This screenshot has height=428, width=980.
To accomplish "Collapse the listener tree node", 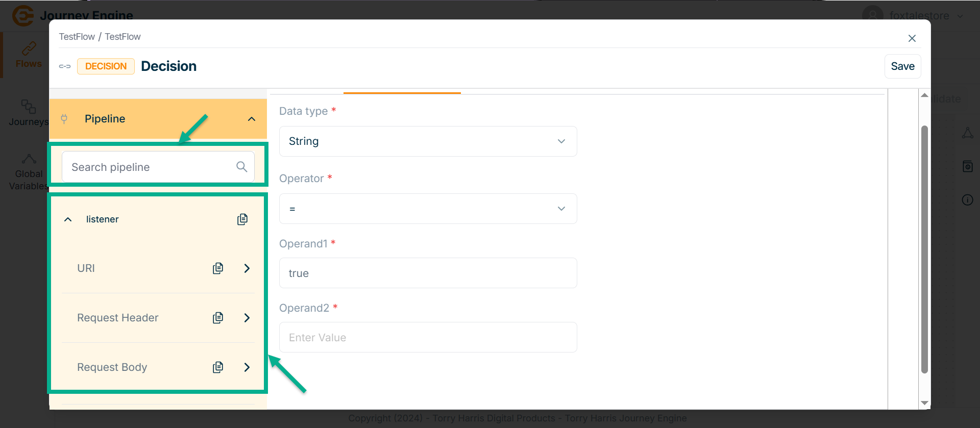I will click(x=68, y=219).
